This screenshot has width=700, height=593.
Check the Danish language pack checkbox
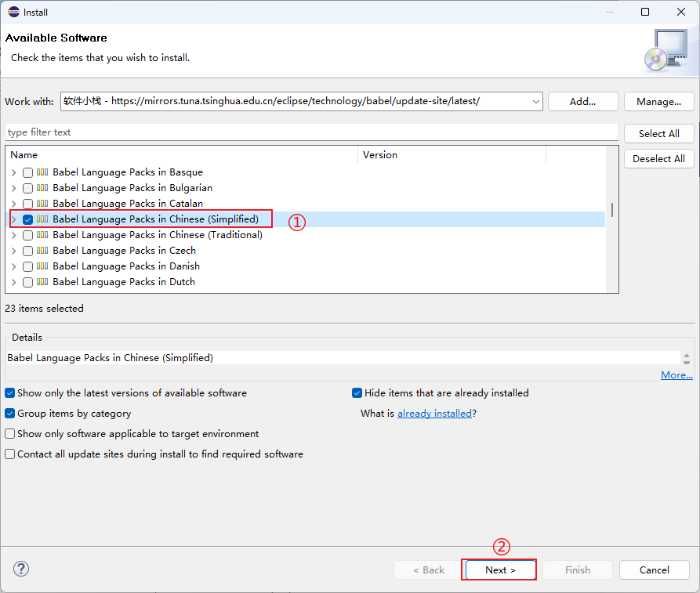(27, 266)
